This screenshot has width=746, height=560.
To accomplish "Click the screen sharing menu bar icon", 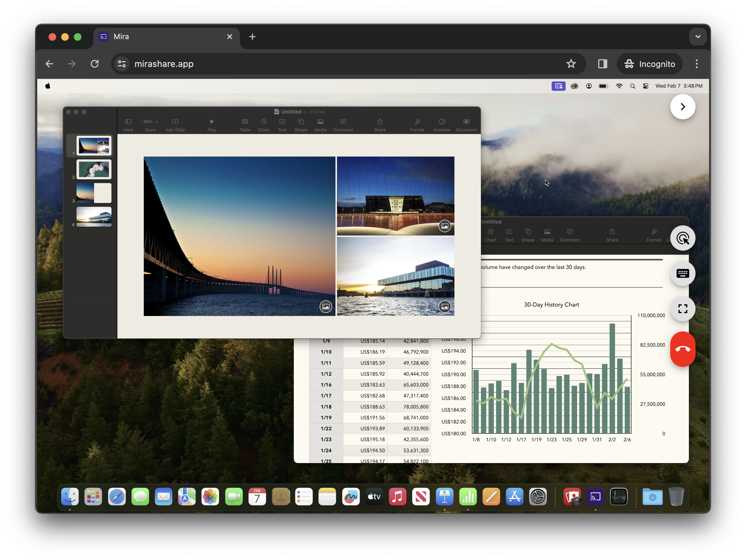I will 559,86.
